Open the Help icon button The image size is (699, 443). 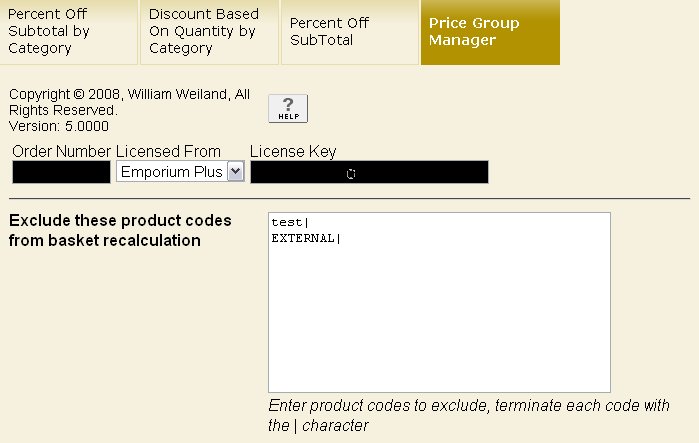click(x=288, y=109)
